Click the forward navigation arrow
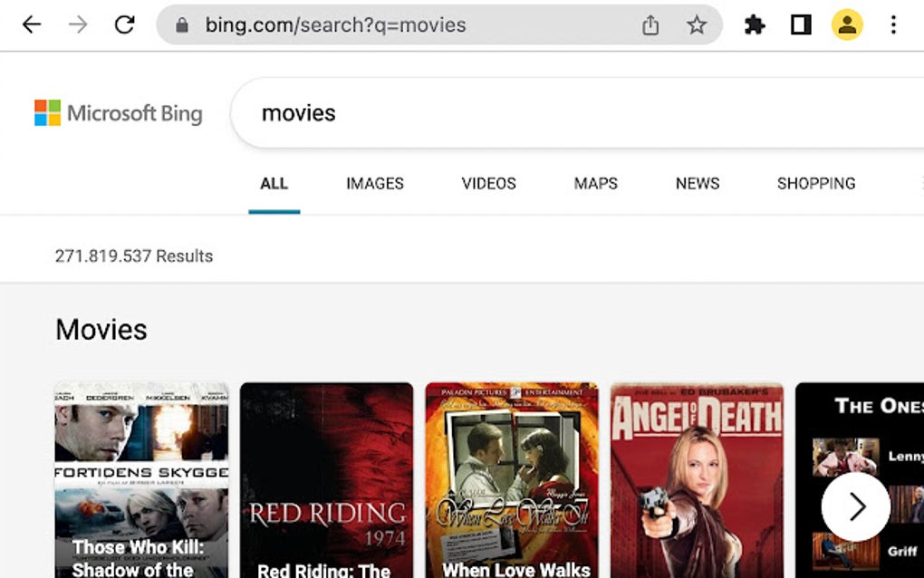 click(x=80, y=24)
